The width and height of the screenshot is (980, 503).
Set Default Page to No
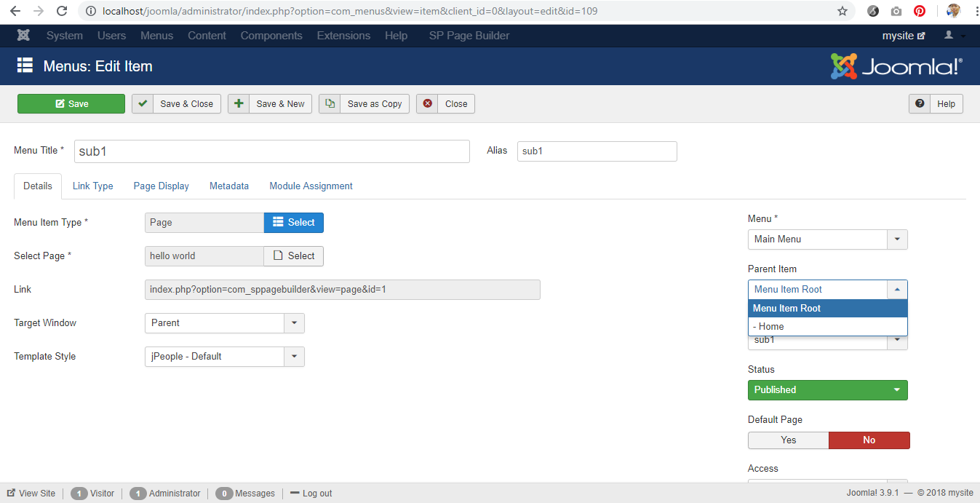(x=869, y=440)
